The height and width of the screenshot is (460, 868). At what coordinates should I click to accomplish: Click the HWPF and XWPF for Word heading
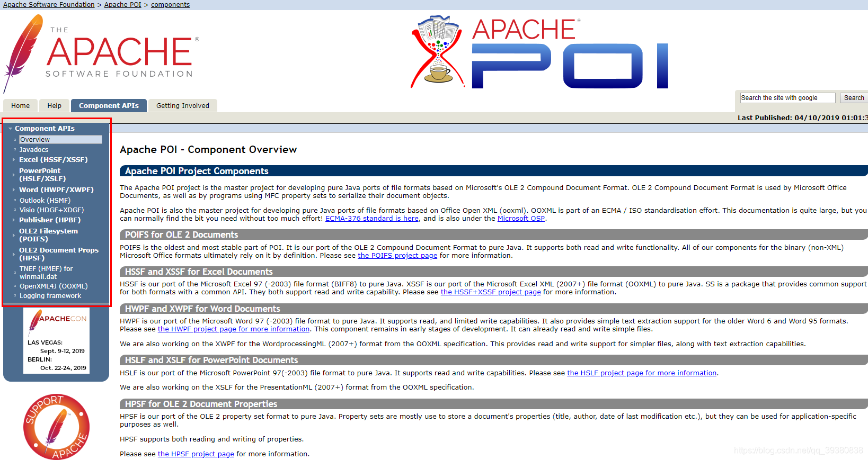202,309
